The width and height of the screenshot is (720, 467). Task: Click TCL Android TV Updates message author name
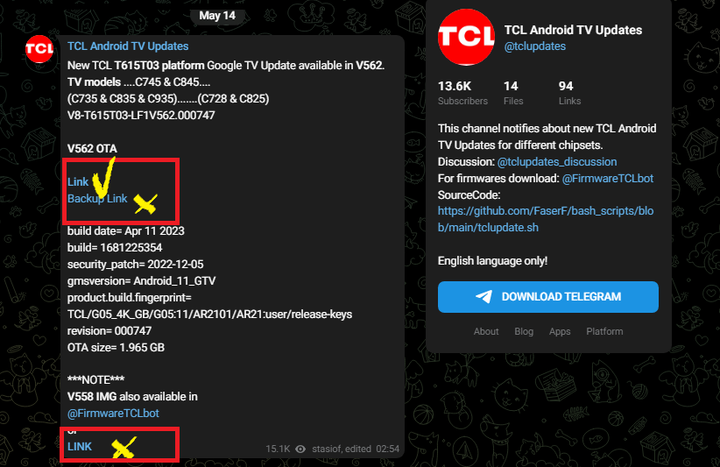tap(128, 46)
